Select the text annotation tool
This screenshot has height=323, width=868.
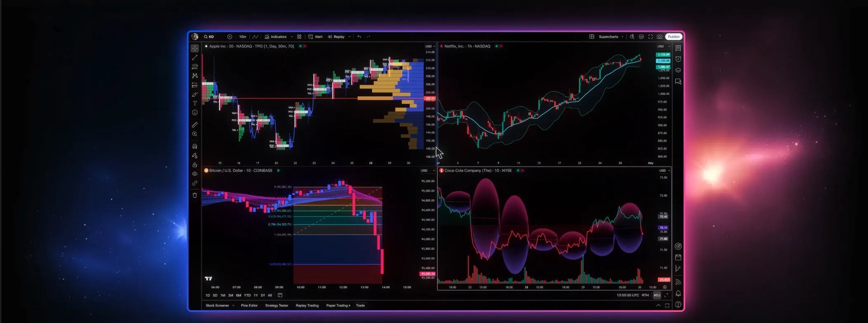[195, 103]
